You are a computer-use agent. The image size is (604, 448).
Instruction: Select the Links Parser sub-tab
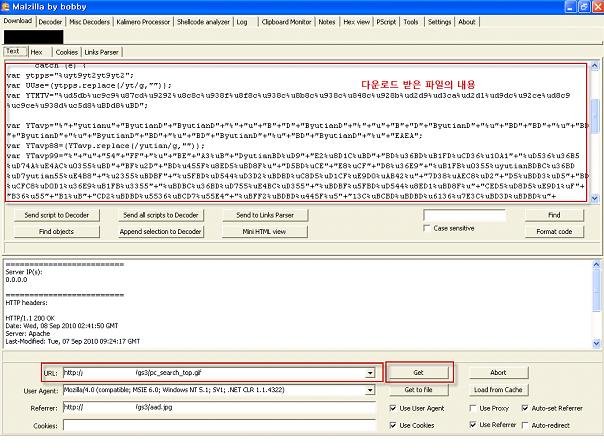pos(101,52)
